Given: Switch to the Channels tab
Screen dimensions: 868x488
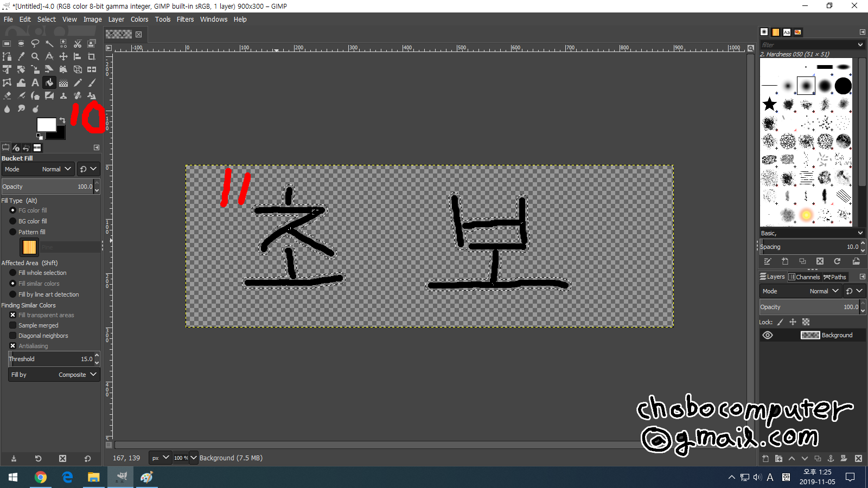Looking at the screenshot, I should pyautogui.click(x=804, y=277).
